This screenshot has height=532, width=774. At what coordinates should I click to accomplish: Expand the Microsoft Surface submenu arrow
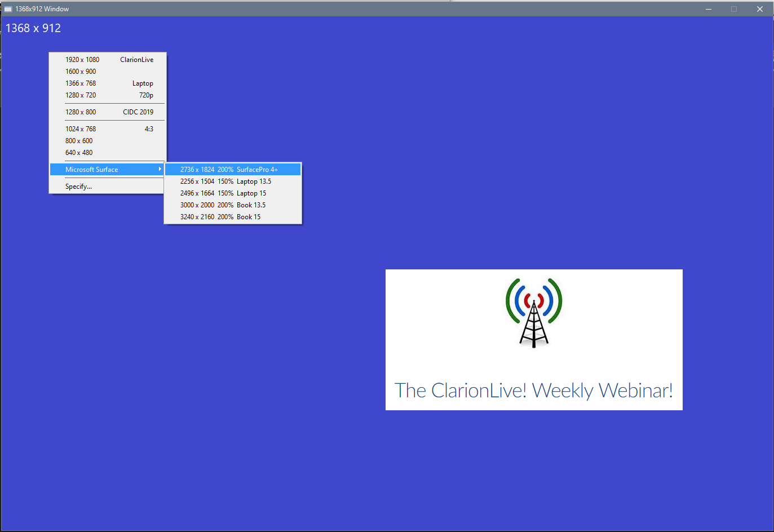pyautogui.click(x=160, y=169)
